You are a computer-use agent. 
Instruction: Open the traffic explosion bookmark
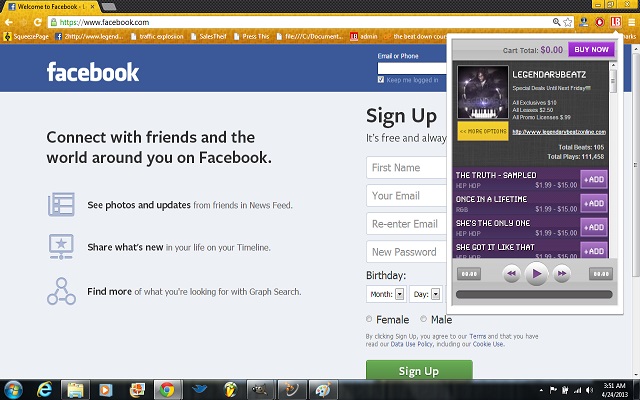pos(157,37)
